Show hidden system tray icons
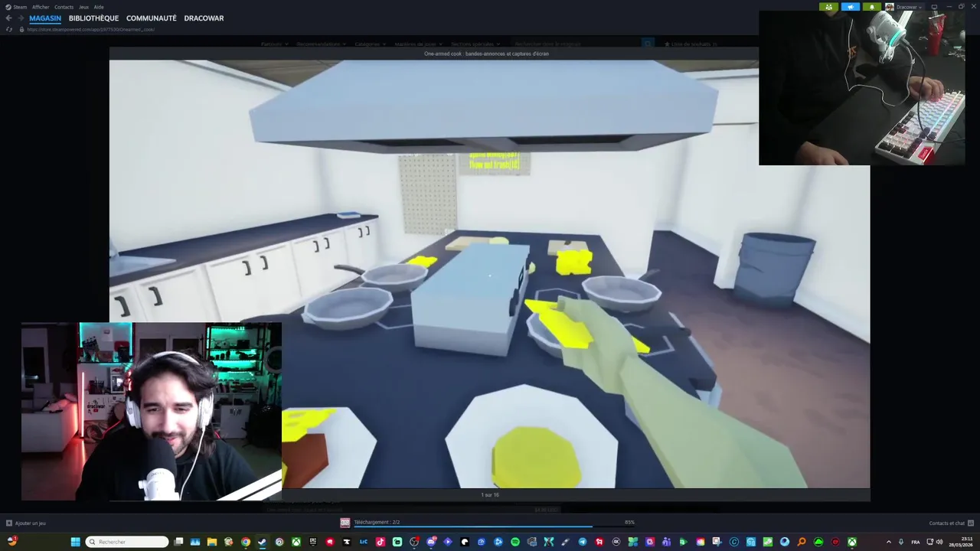Screen dimensions: 980x551 pos(889,542)
